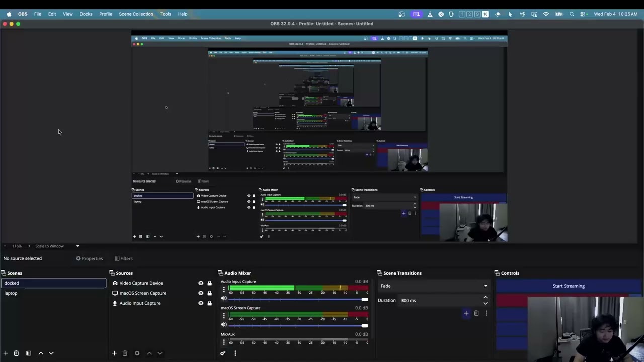Open Spotlight search in menu bar
Image resolution: width=644 pixels, height=362 pixels.
[572, 14]
